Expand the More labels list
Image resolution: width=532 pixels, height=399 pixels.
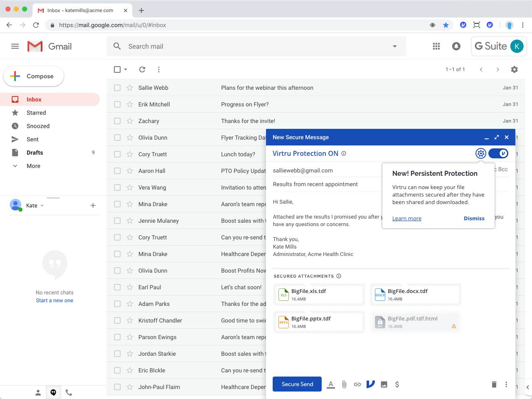[x=33, y=166]
